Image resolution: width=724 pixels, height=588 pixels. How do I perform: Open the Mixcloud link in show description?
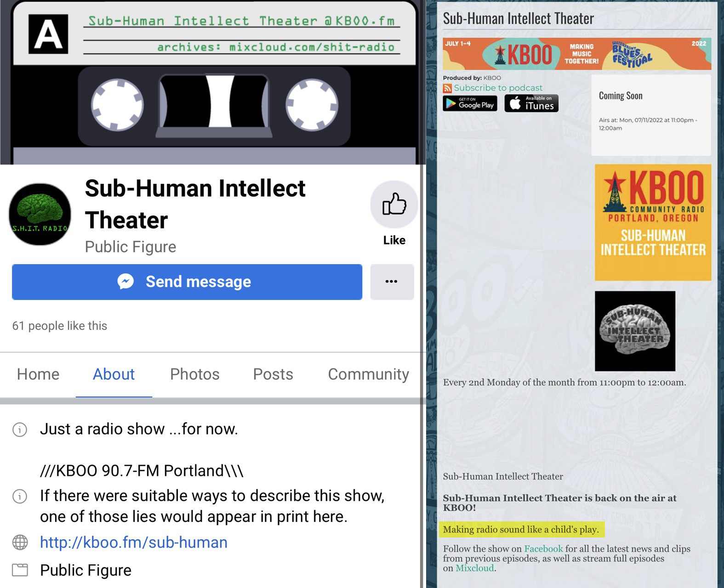(x=475, y=568)
